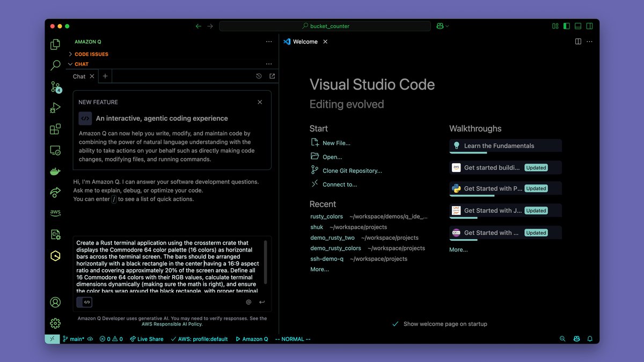Open the Source Control view

point(55,87)
